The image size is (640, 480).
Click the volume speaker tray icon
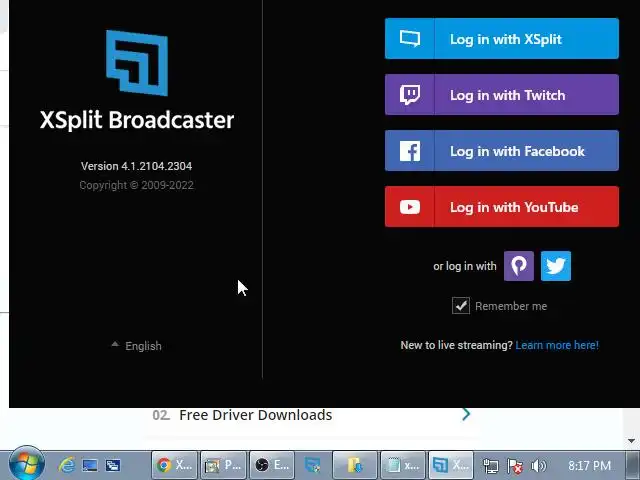(538, 466)
